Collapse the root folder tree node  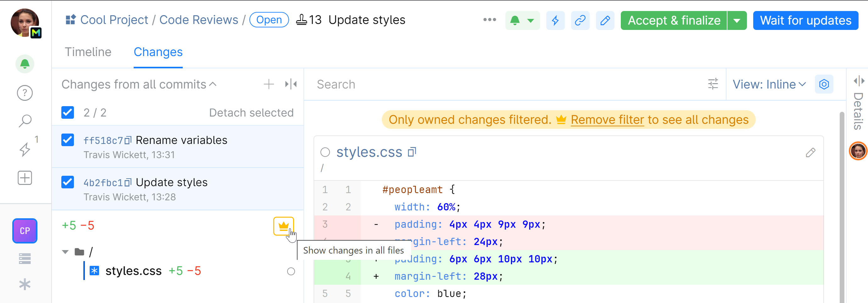65,252
